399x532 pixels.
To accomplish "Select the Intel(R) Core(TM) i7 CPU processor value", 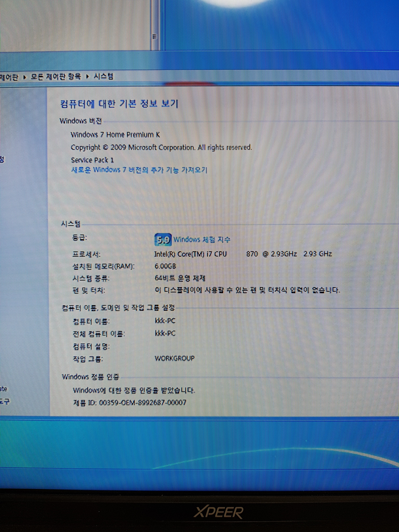I will click(x=243, y=254).
